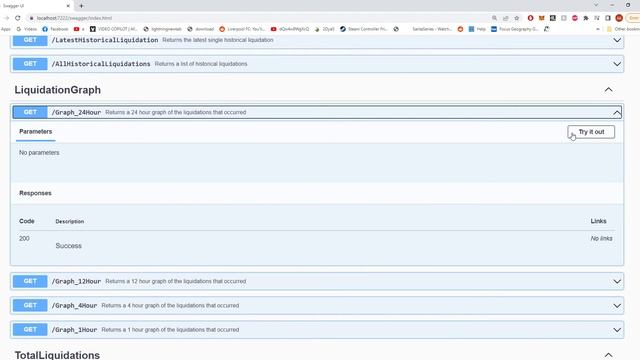
Task: Expand the /AllHistoricalLiquidations endpoint chevron
Action: pos(617,64)
